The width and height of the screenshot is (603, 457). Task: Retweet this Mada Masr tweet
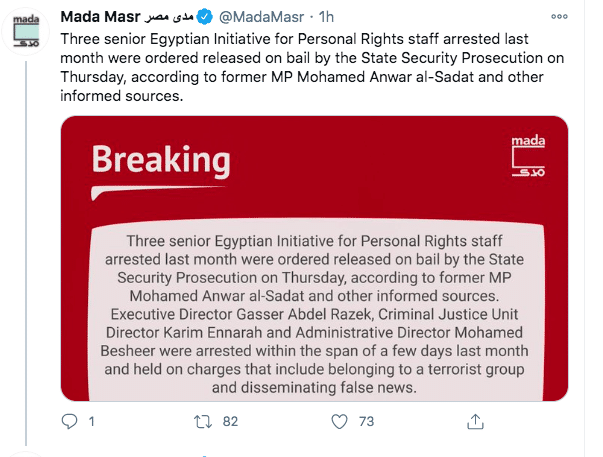203,421
